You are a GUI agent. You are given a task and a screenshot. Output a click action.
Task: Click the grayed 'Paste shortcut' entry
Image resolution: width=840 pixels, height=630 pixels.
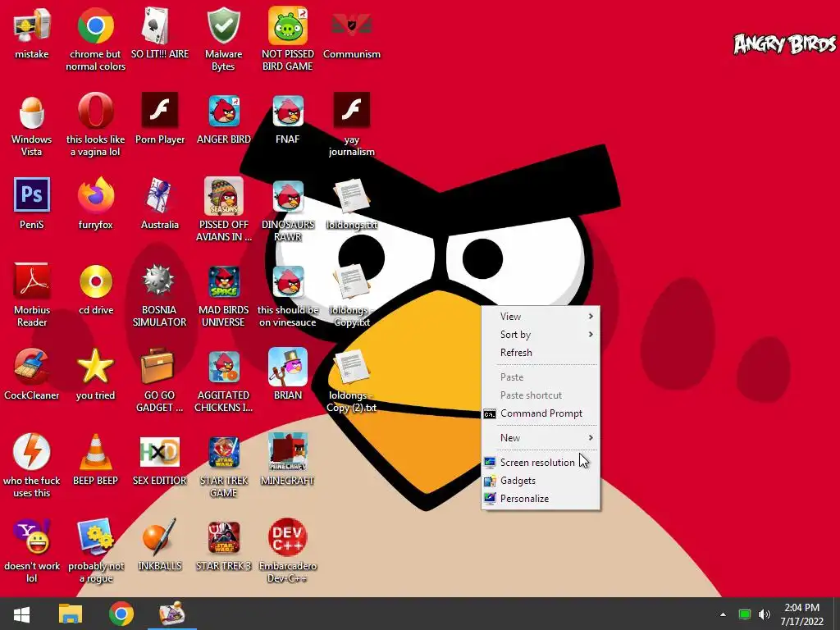(541, 395)
